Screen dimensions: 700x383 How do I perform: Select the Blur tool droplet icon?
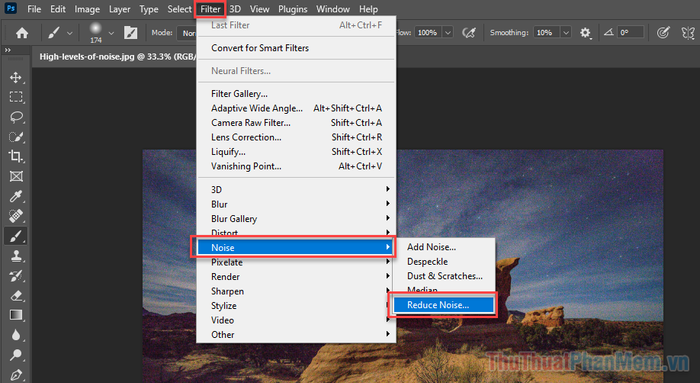(16, 335)
